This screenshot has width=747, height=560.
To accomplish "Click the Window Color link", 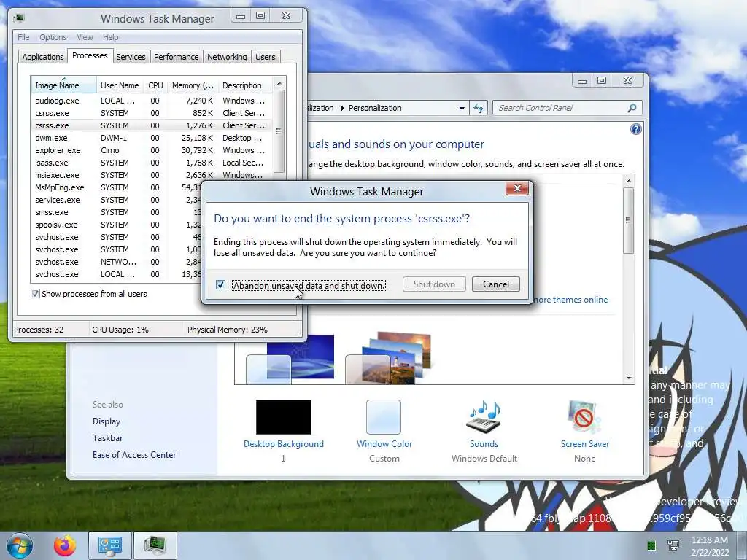I will pos(384,444).
